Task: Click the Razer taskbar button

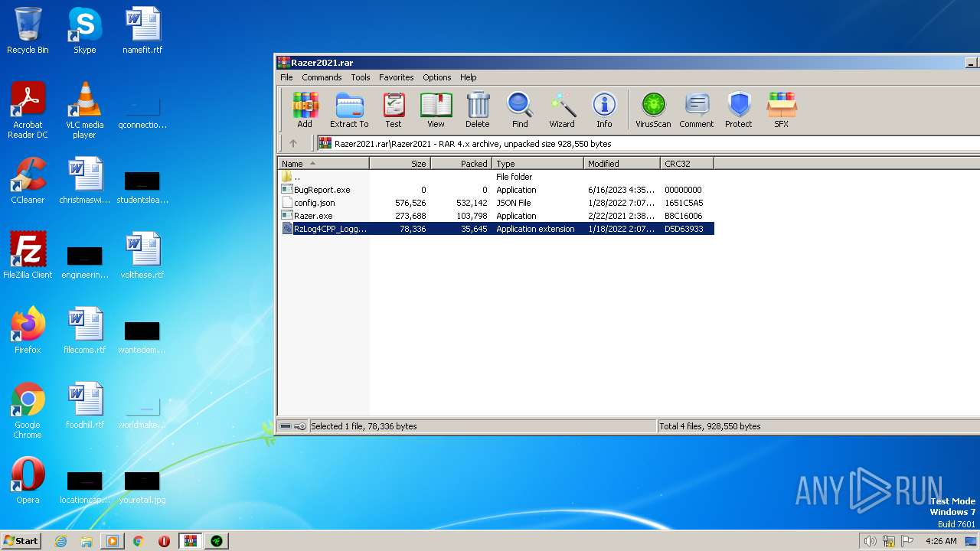Action: pyautogui.click(x=217, y=541)
